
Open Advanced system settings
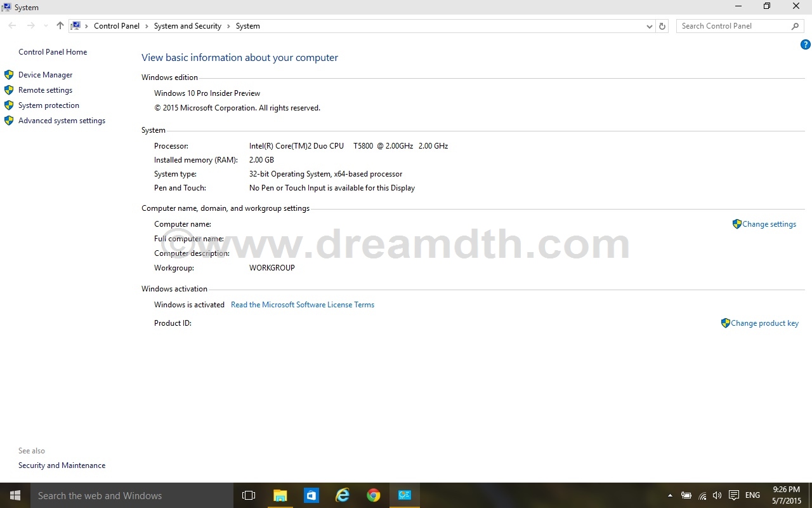point(62,121)
